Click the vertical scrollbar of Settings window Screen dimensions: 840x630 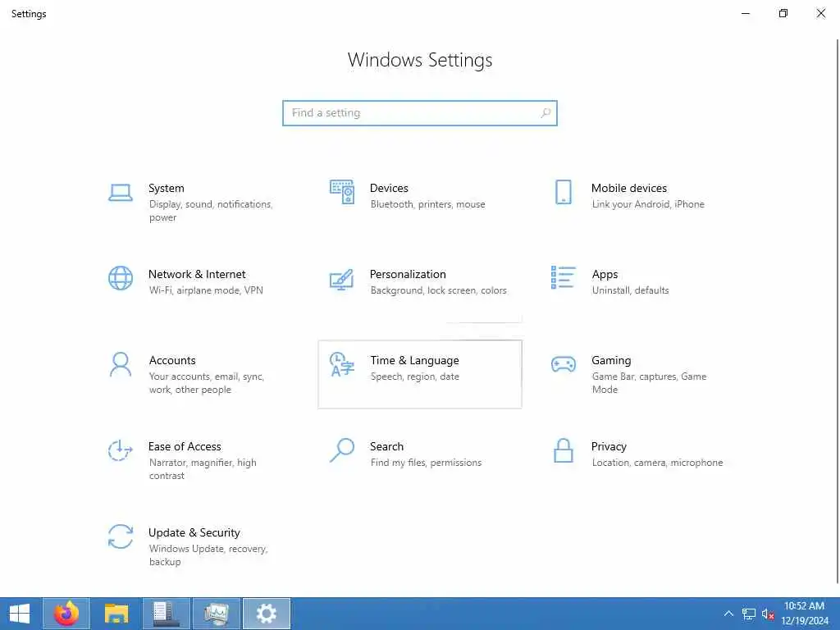tap(838, 311)
